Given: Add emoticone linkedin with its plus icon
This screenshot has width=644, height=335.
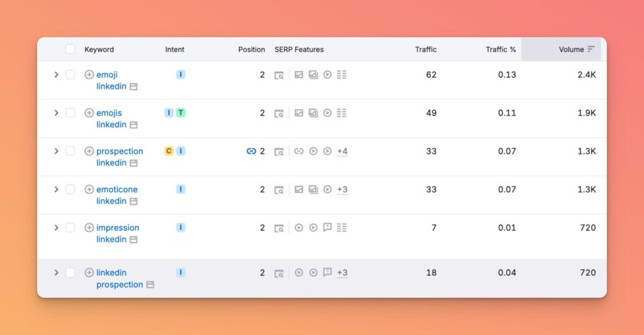Looking at the screenshot, I should click(89, 189).
